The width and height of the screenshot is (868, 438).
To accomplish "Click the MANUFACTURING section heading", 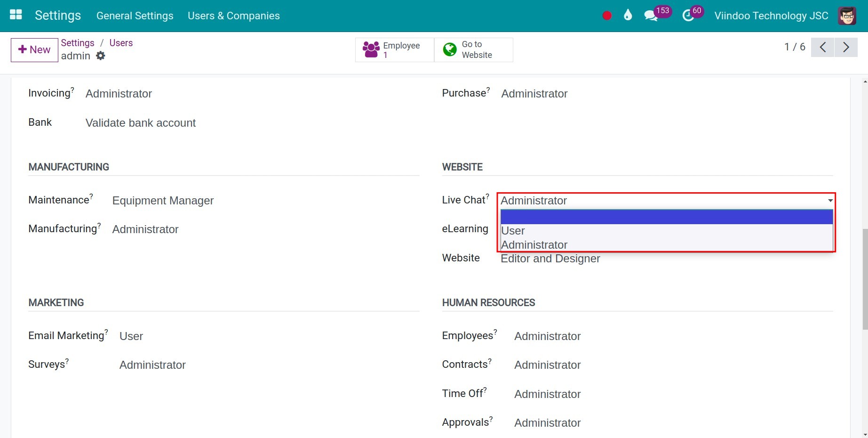I will tap(69, 167).
